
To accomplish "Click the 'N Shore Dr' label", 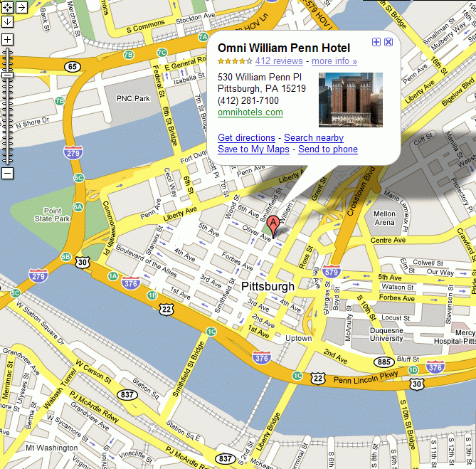I will 33,122.
